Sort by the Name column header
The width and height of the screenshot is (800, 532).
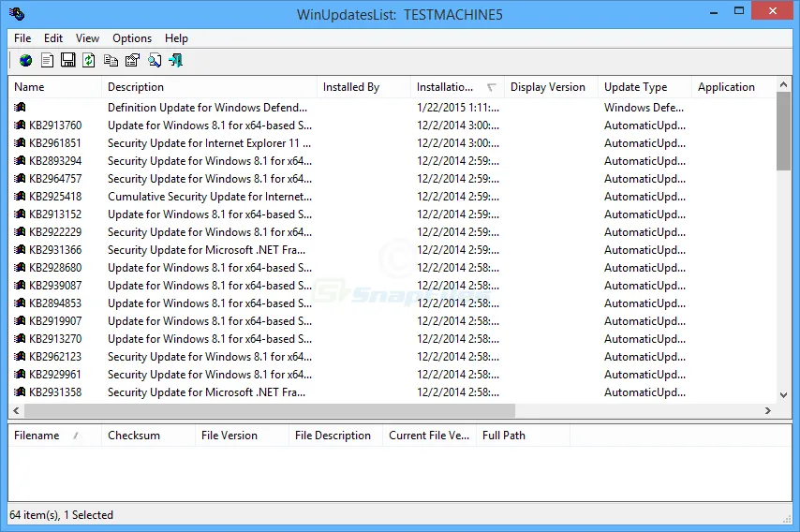pyautogui.click(x=55, y=87)
